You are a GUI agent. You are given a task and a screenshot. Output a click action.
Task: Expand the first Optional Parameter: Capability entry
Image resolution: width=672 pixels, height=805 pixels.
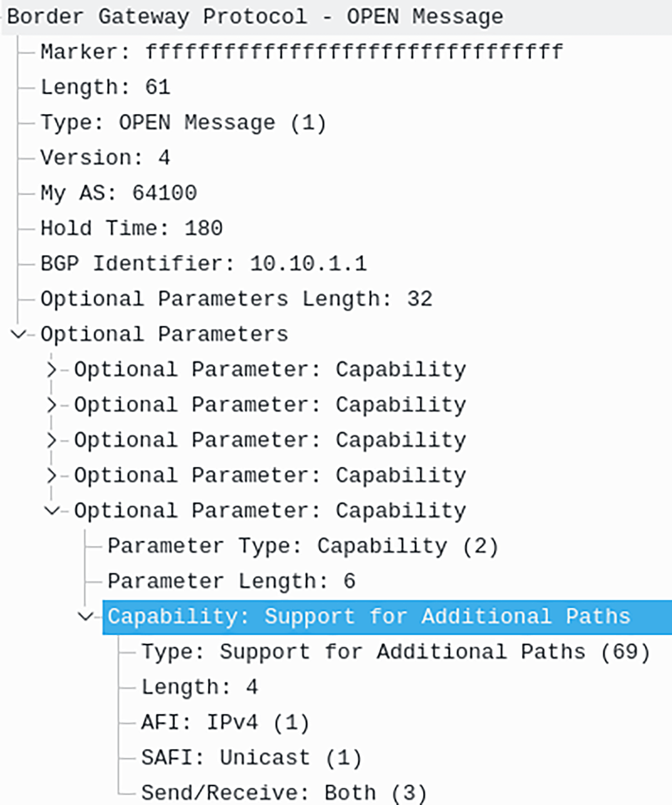(52, 369)
